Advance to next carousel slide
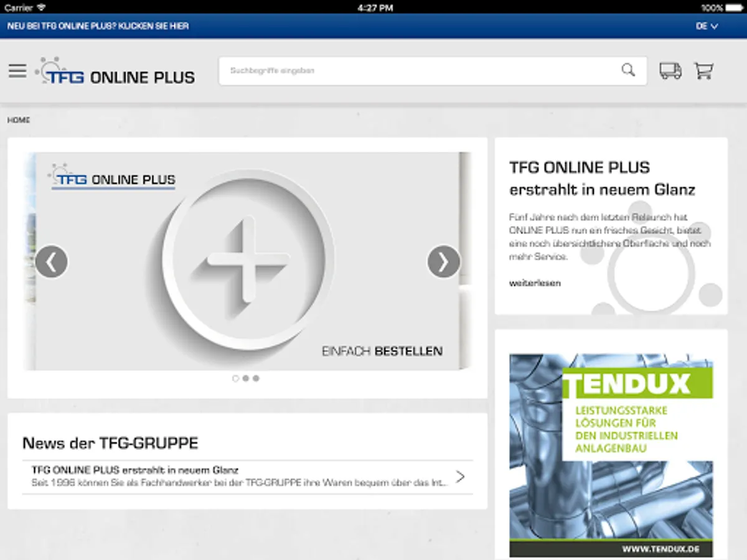The height and width of the screenshot is (560, 747). pos(444,262)
